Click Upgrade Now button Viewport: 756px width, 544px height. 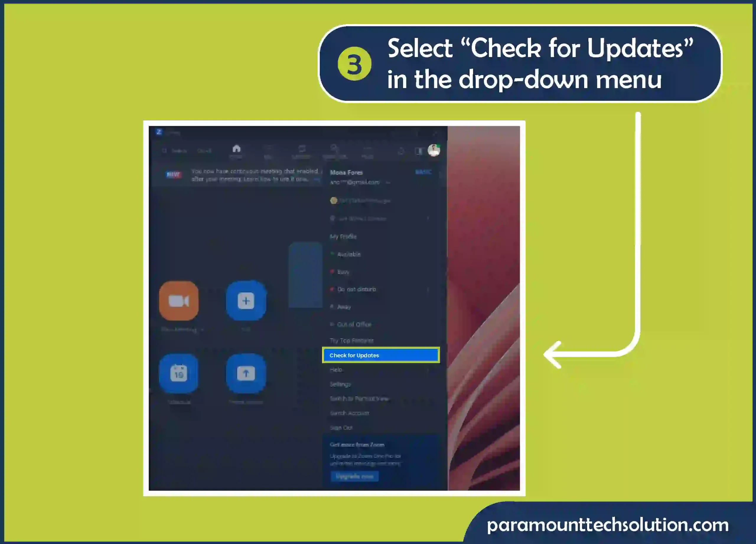click(354, 476)
